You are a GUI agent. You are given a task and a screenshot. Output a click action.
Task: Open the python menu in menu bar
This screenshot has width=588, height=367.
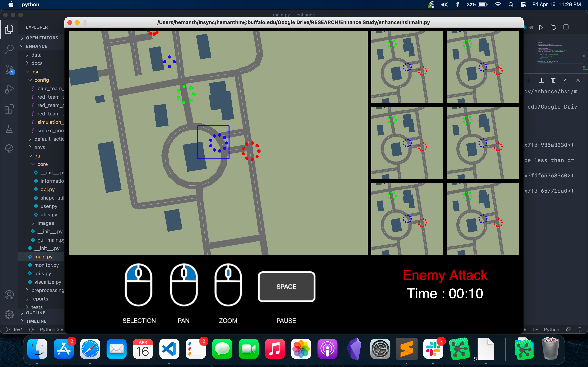30,5
